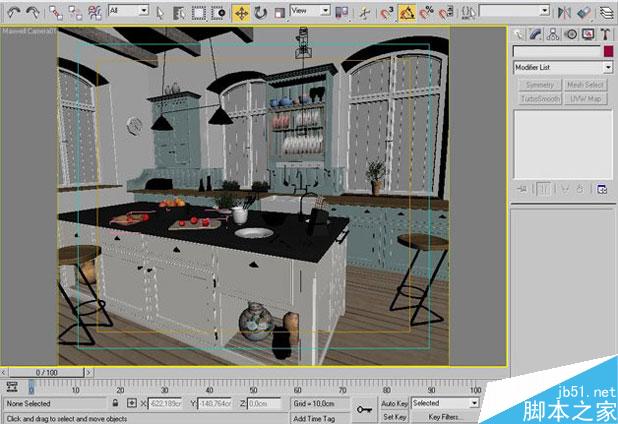Screen dimensions: 618x424
Task: Click the time slider previous frame arrow
Action: click(x=4, y=372)
